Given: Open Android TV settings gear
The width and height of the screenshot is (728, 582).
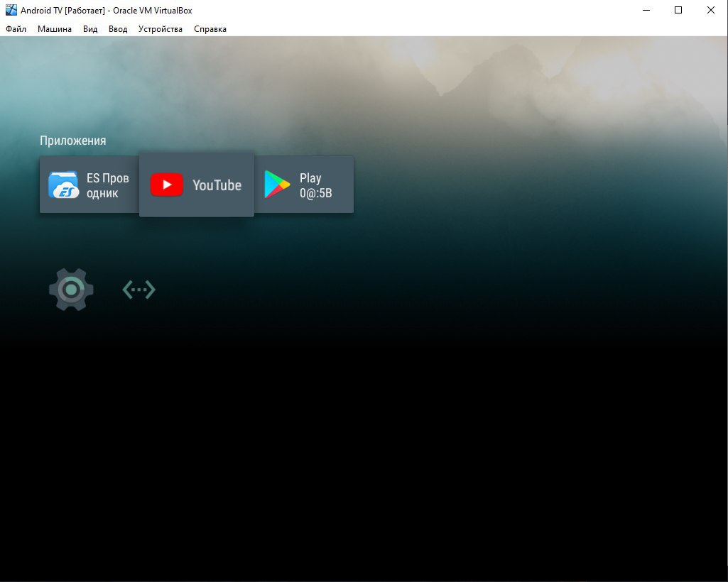Looking at the screenshot, I should 71,290.
